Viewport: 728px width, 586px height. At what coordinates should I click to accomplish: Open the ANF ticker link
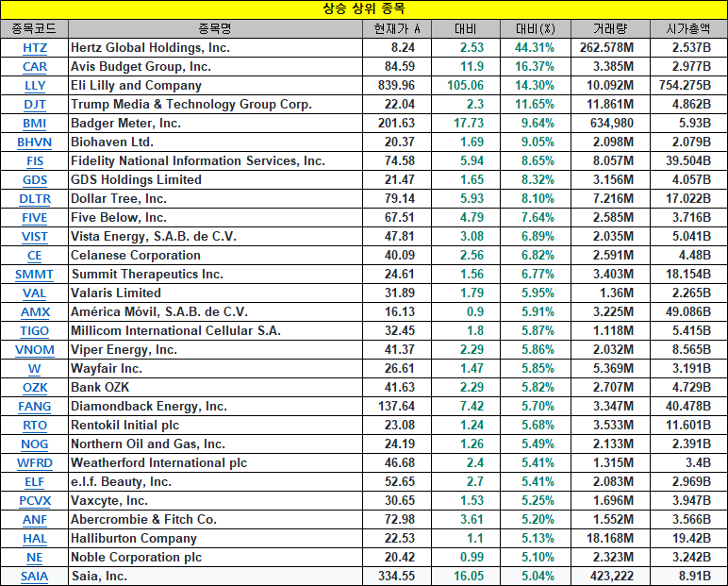click(35, 520)
